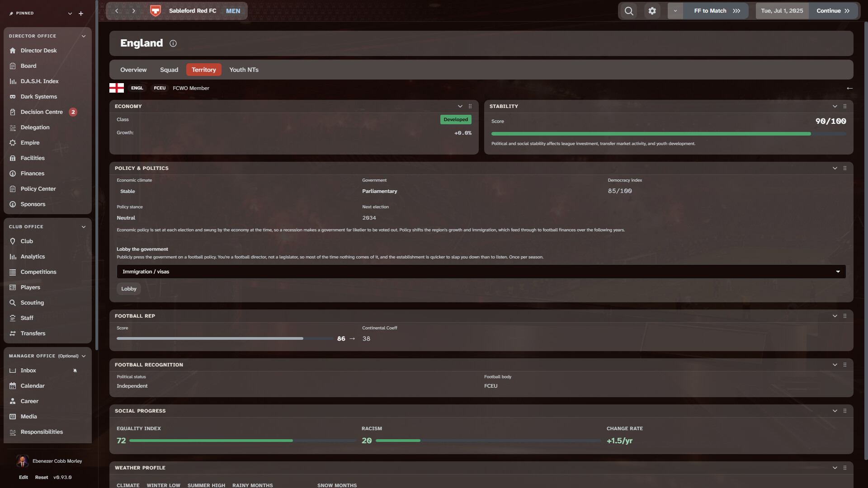Image resolution: width=868 pixels, height=488 pixels.
Task: Click the return arrow at the right of the member row
Action: [x=849, y=88]
